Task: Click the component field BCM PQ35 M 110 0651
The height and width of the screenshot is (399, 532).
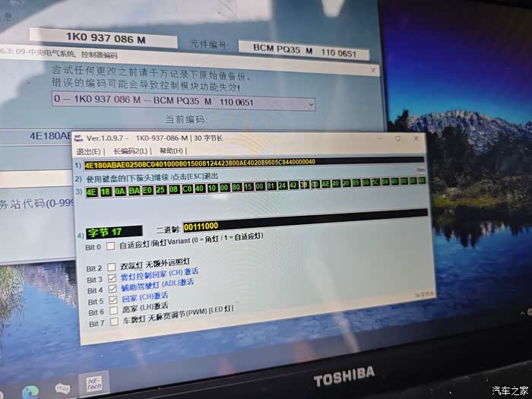Action: (304, 51)
